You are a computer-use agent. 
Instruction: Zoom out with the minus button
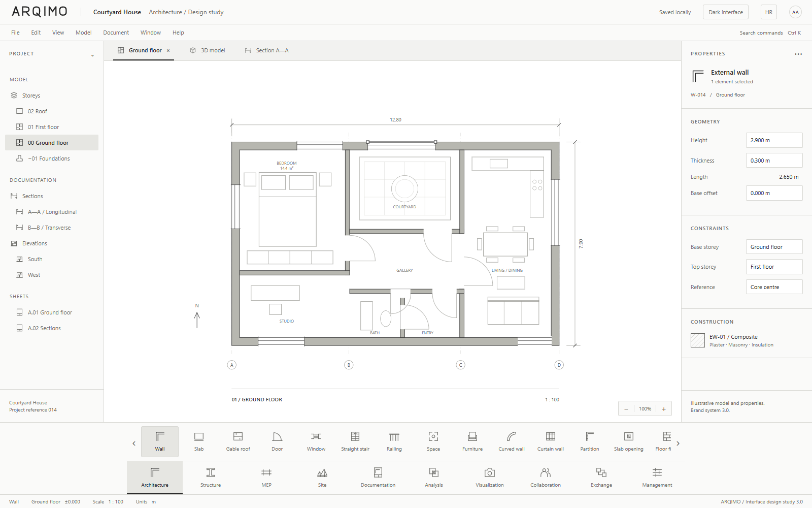[x=626, y=409]
